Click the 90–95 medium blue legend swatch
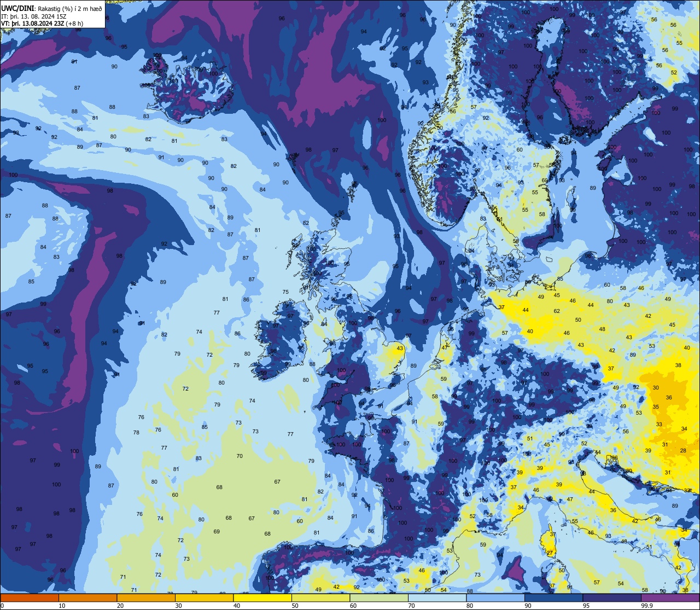The width and height of the screenshot is (700, 610). click(x=553, y=597)
